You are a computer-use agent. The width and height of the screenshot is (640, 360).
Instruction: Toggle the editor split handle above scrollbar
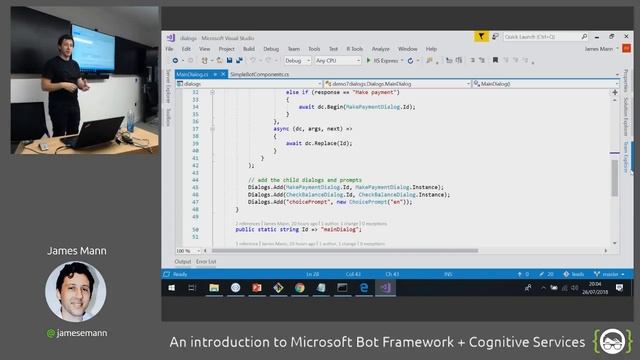pos(615,92)
